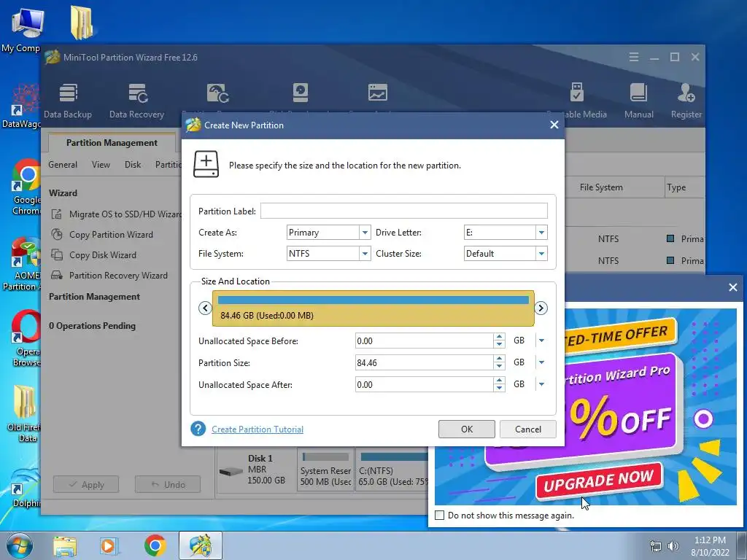Open the Partition menu

pos(169,165)
